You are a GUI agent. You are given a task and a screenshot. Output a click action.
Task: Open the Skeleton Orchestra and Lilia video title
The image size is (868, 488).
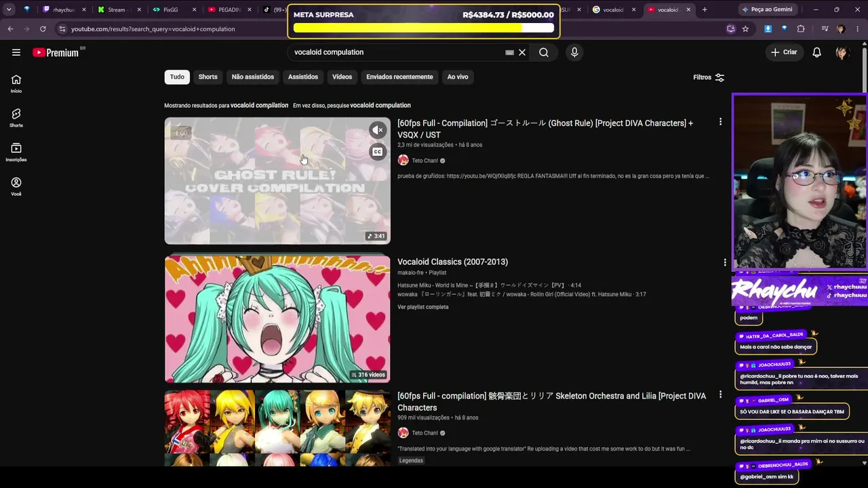click(x=551, y=402)
